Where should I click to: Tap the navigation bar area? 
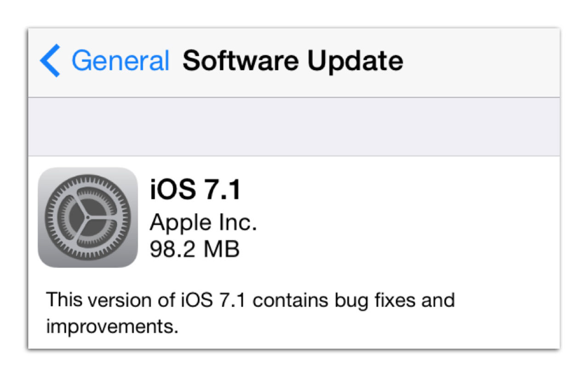tap(294, 60)
